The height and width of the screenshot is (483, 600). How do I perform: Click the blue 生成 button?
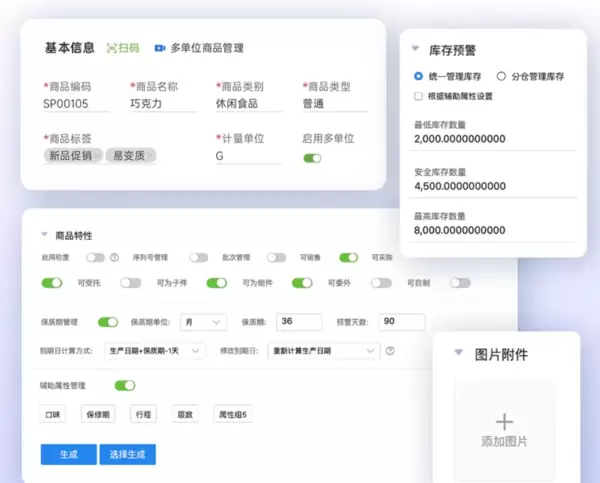[x=68, y=454]
